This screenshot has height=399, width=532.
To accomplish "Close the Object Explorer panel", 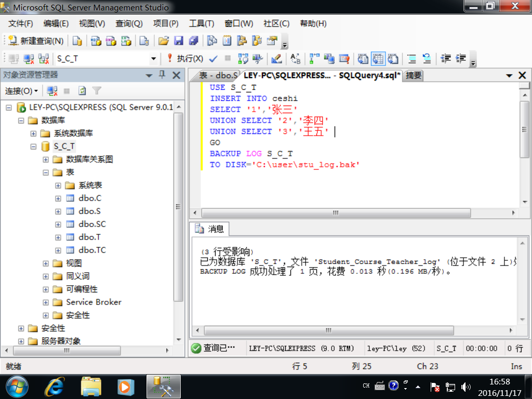I will tap(177, 75).
